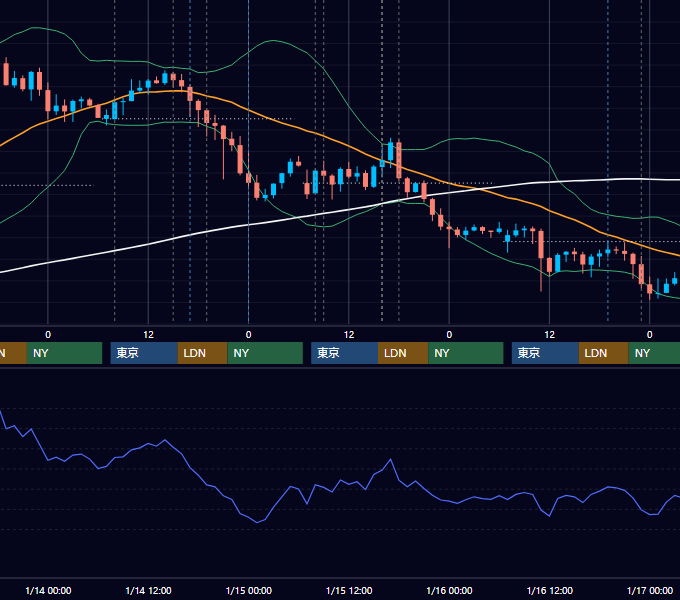
Task: Click the 1/15 12:00 date label
Action: click(349, 590)
